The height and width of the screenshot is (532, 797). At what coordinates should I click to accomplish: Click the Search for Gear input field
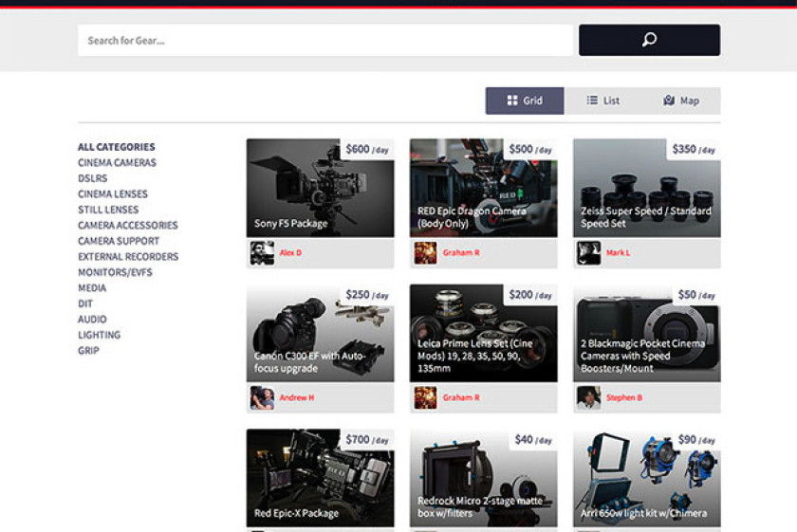325,40
